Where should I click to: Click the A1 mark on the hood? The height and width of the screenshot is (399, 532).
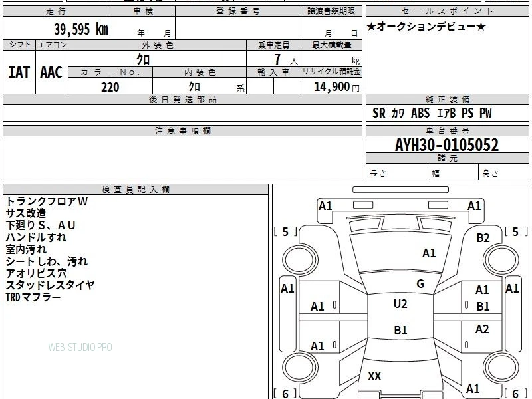point(429,253)
